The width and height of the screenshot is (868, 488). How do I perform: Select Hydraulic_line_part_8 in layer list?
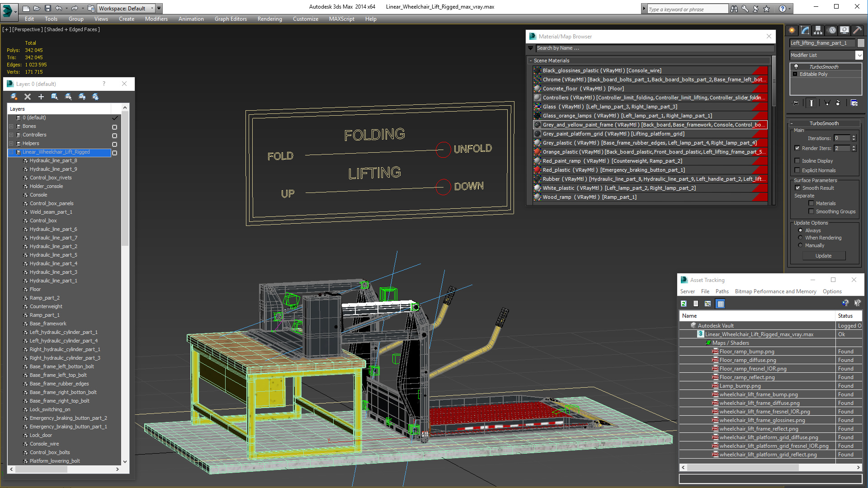click(53, 160)
